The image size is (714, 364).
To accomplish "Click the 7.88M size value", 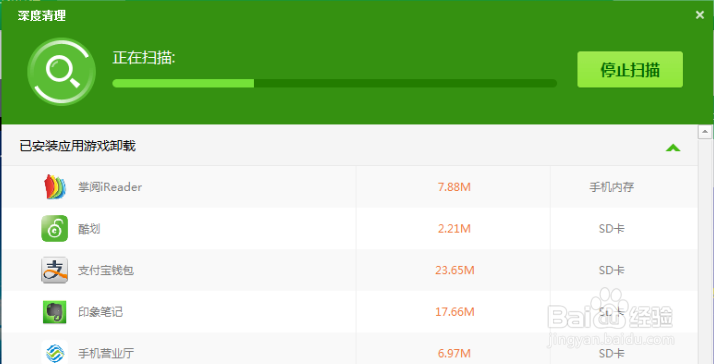I will coord(454,187).
